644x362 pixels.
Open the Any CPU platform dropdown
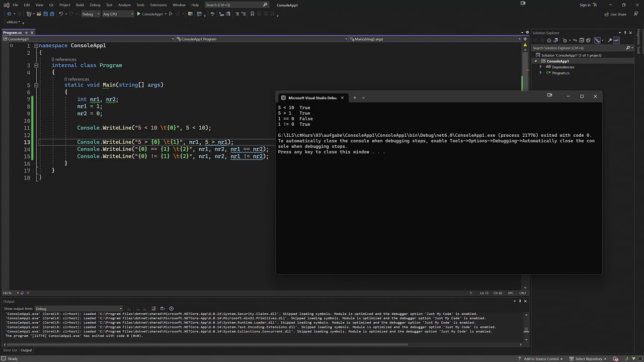(118, 14)
